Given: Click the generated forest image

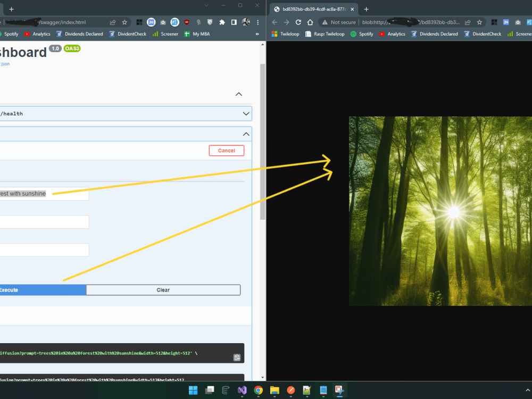Looking at the screenshot, I should click(x=440, y=211).
